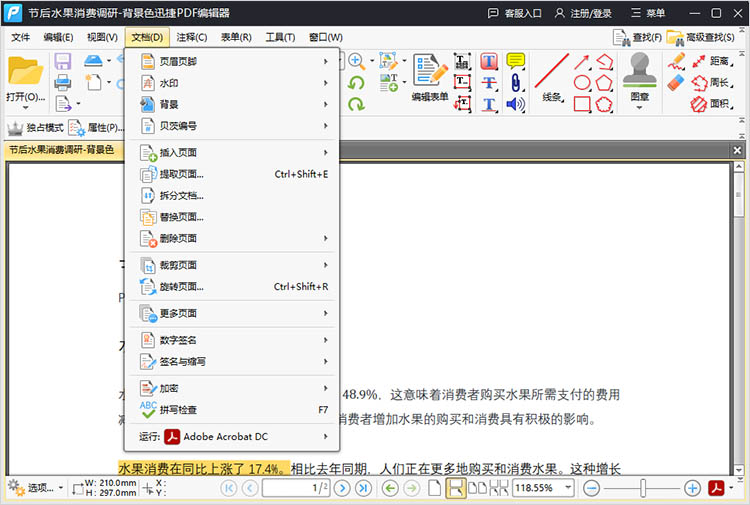Screen dimensions: 750x505
Task: Select the eraser tool icon
Action: (x=675, y=83)
